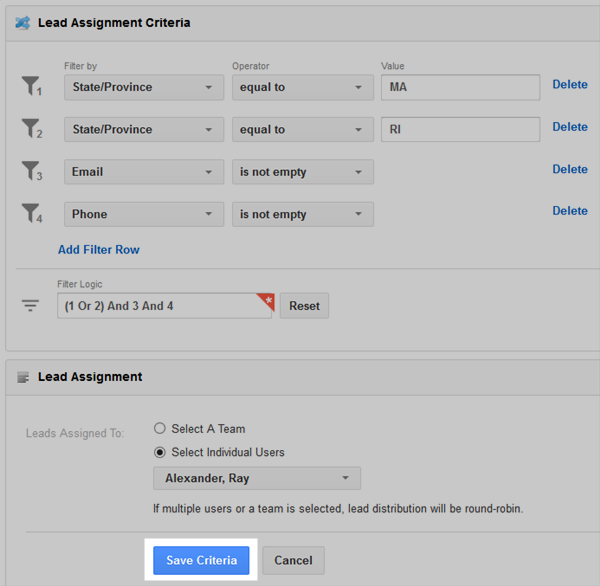Click the funnel icon for filter 3
Screen dimensions: 600x586
click(x=30, y=171)
